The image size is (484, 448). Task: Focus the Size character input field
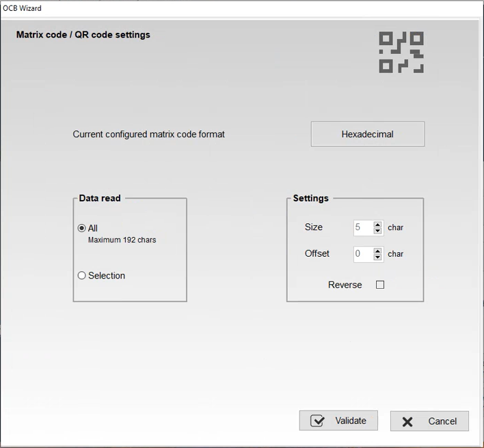[362, 228]
